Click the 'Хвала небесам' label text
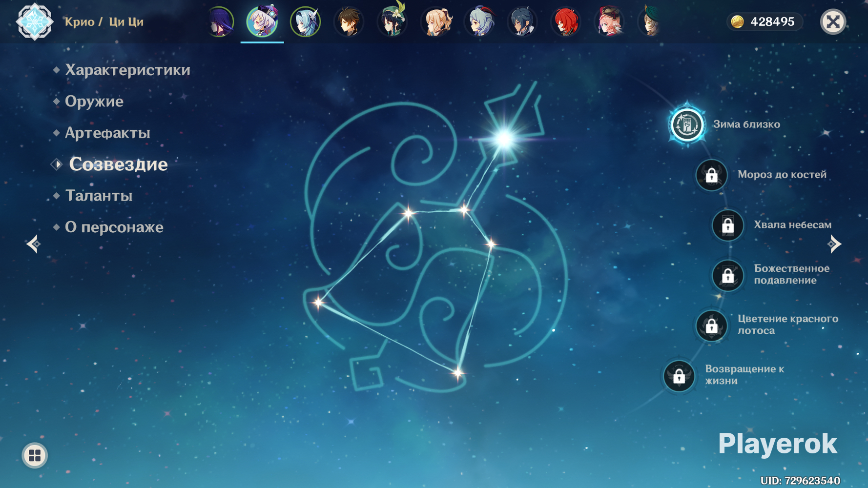 [x=793, y=225]
